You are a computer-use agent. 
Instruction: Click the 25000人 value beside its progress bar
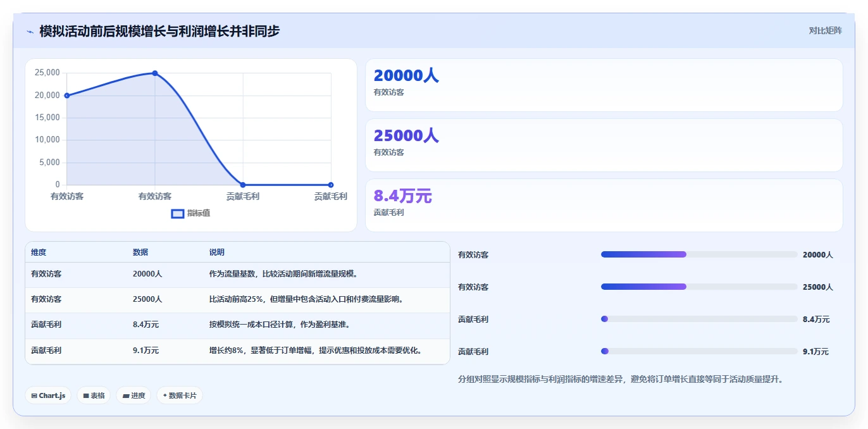click(818, 287)
